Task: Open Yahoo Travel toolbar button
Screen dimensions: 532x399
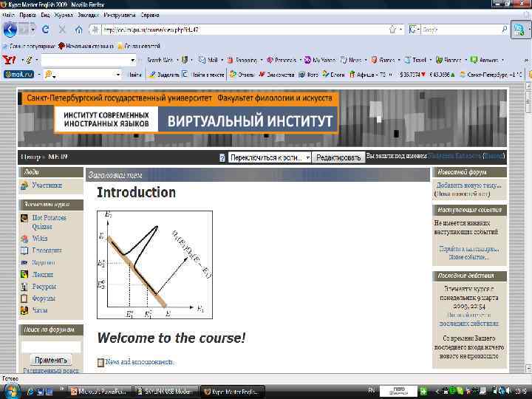Action: click(415, 60)
